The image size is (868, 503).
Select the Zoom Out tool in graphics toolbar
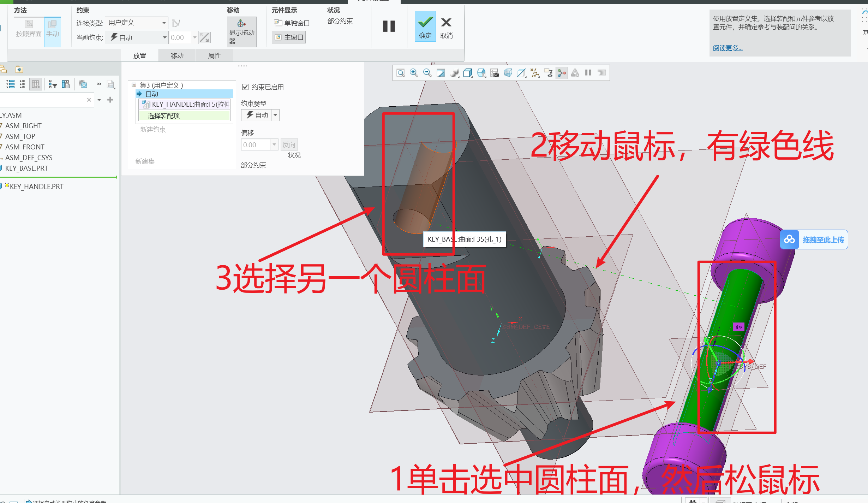(x=427, y=72)
